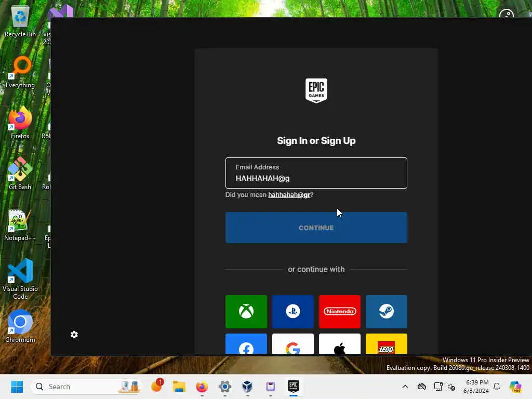Click the Epic Games logo

tap(316, 90)
